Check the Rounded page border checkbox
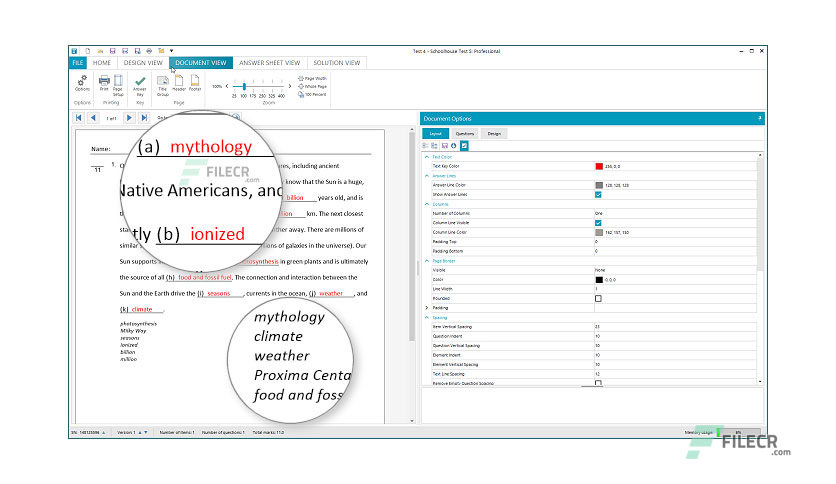The width and height of the screenshot is (836, 484). [598, 299]
